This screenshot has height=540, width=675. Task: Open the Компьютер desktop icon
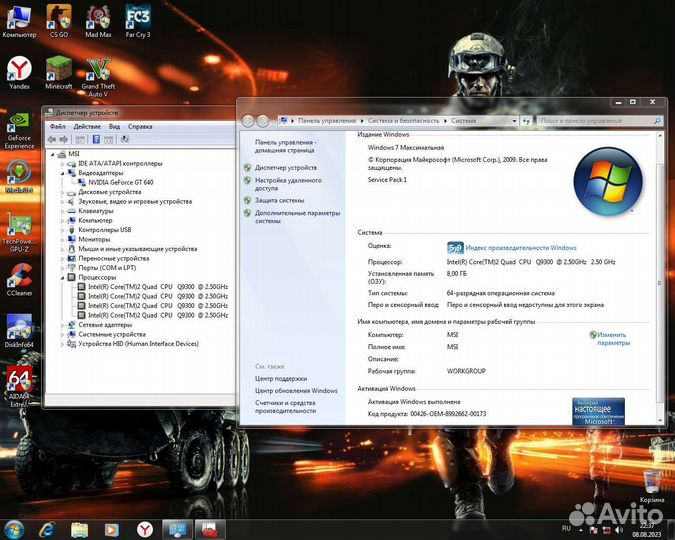tap(19, 21)
